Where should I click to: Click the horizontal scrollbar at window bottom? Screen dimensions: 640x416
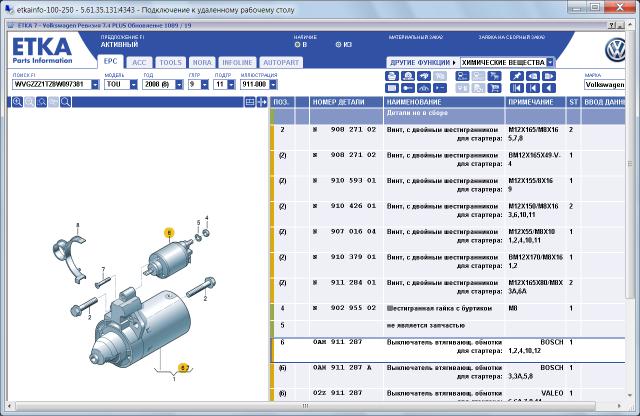click(305, 406)
